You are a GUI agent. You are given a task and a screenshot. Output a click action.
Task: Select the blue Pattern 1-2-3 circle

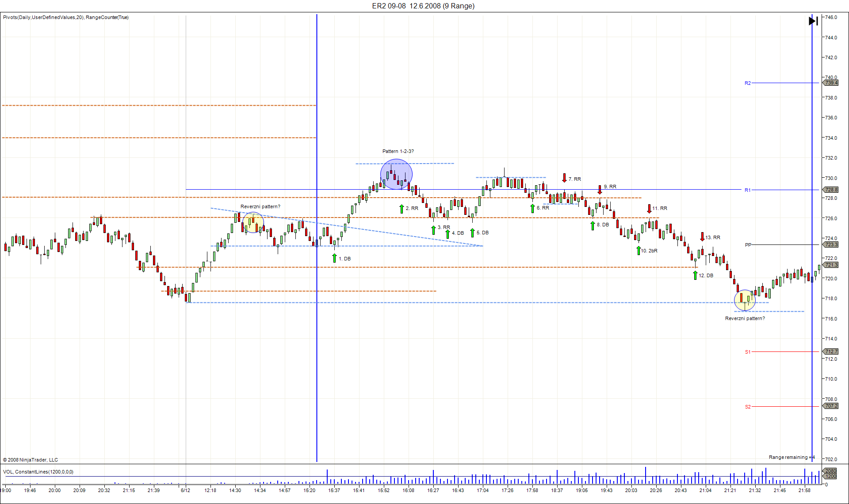pyautogui.click(x=396, y=174)
